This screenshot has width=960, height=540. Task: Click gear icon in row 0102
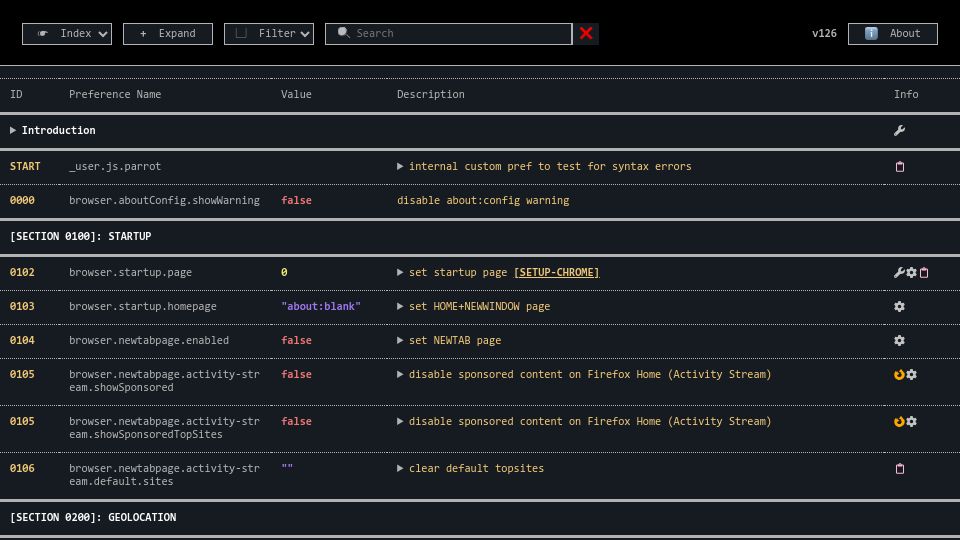[912, 272]
